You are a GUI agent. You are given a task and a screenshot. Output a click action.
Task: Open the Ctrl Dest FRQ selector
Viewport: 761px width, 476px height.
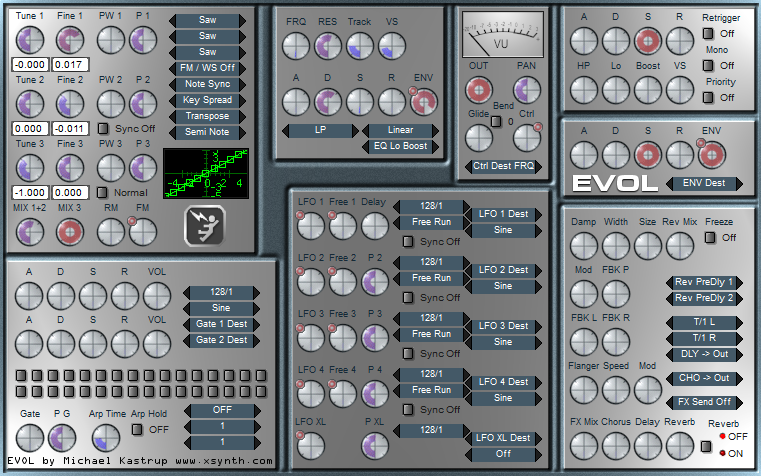(x=502, y=165)
